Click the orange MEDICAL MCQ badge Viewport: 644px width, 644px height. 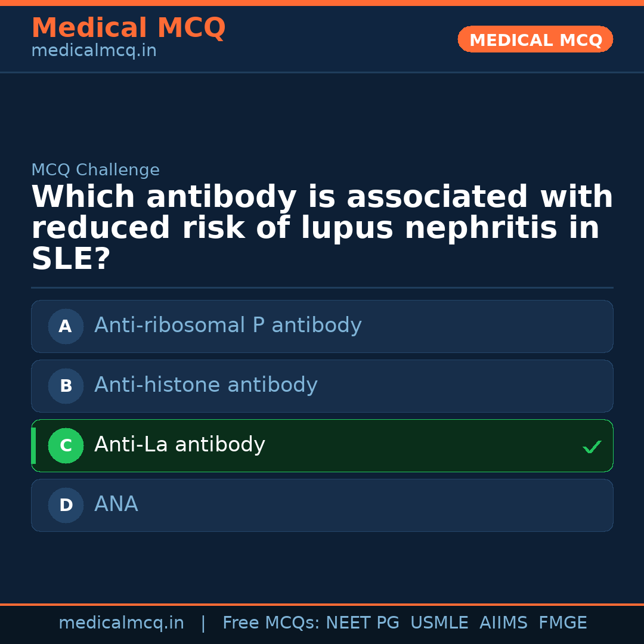click(x=535, y=39)
